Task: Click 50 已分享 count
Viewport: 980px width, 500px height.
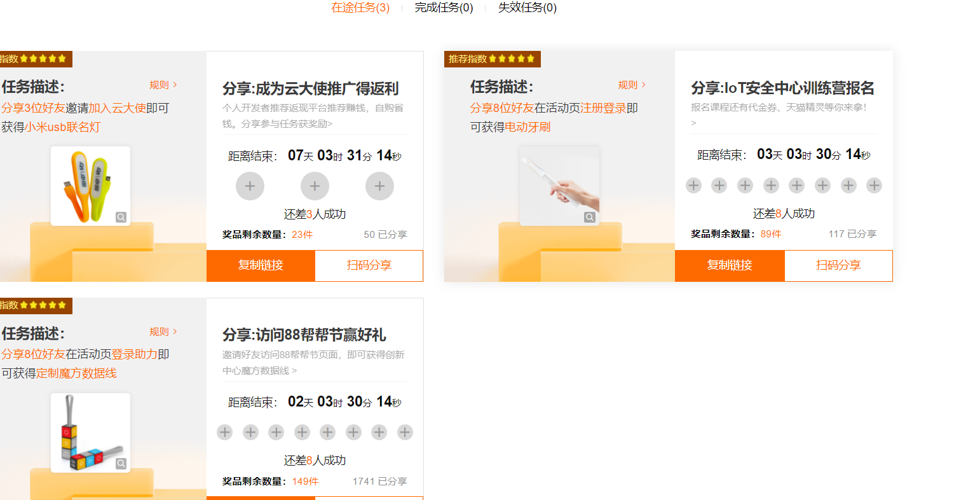Action: [x=385, y=235]
